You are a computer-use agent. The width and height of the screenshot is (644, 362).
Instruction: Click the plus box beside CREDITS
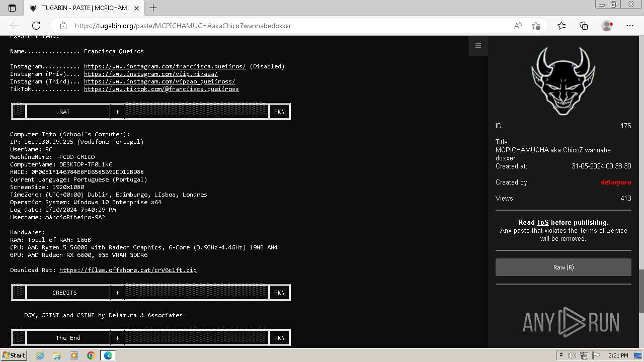pos(117,293)
